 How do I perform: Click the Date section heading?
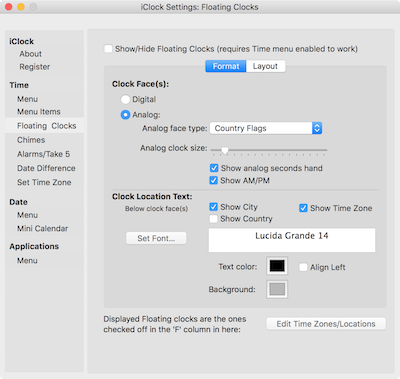tap(18, 202)
